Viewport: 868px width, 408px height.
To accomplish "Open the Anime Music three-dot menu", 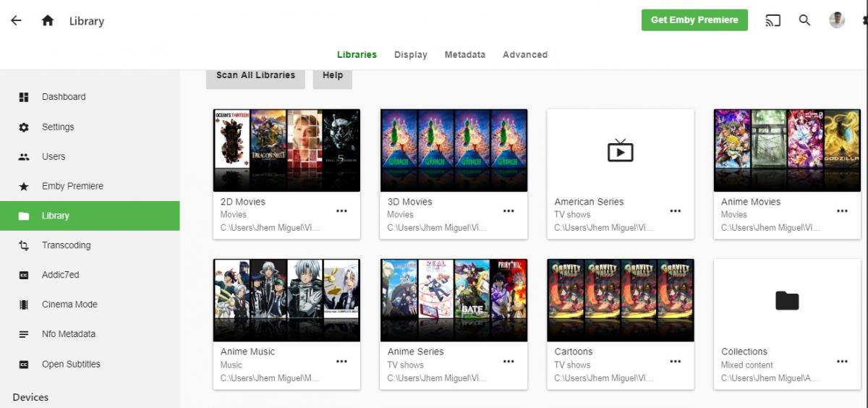I will point(341,361).
